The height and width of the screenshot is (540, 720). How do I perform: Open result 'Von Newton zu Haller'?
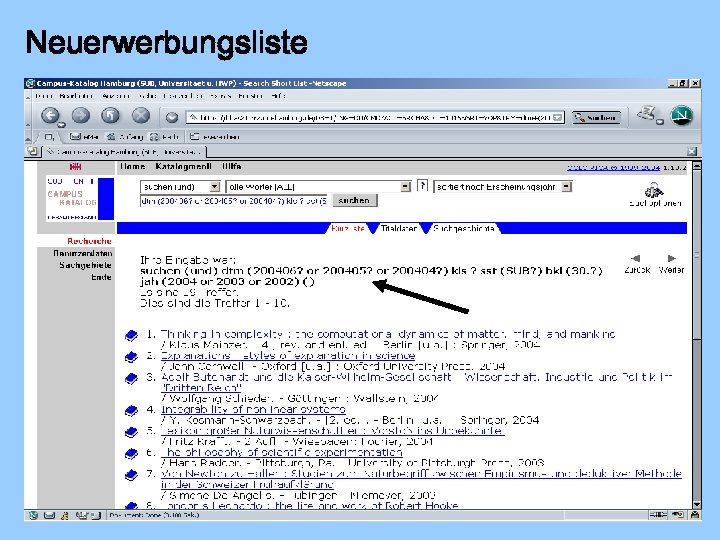click(x=421, y=479)
